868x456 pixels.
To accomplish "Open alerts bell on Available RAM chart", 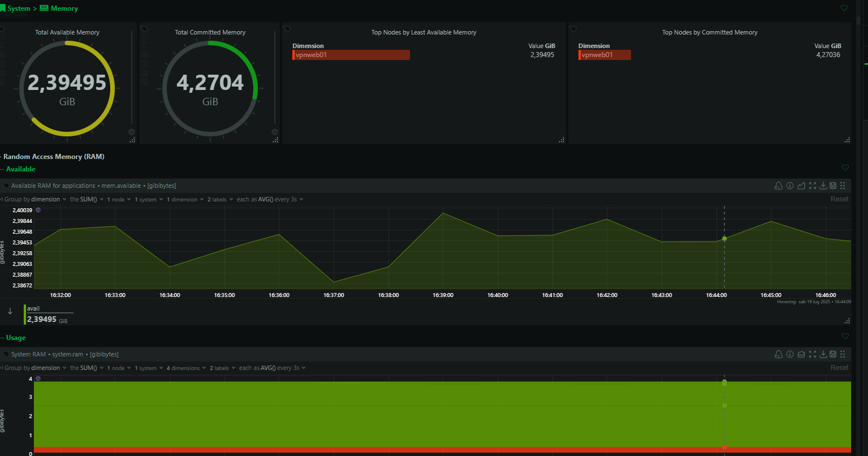I will 779,186.
